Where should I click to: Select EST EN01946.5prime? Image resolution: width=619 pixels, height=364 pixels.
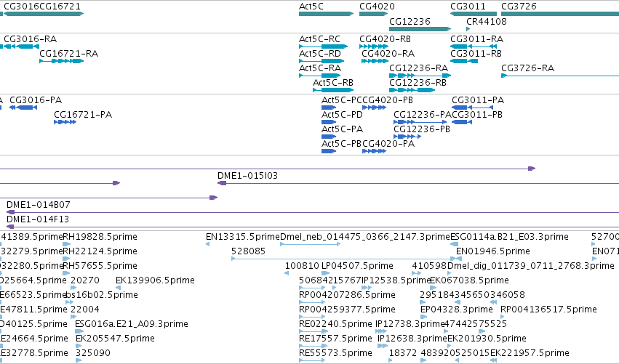[459, 259]
